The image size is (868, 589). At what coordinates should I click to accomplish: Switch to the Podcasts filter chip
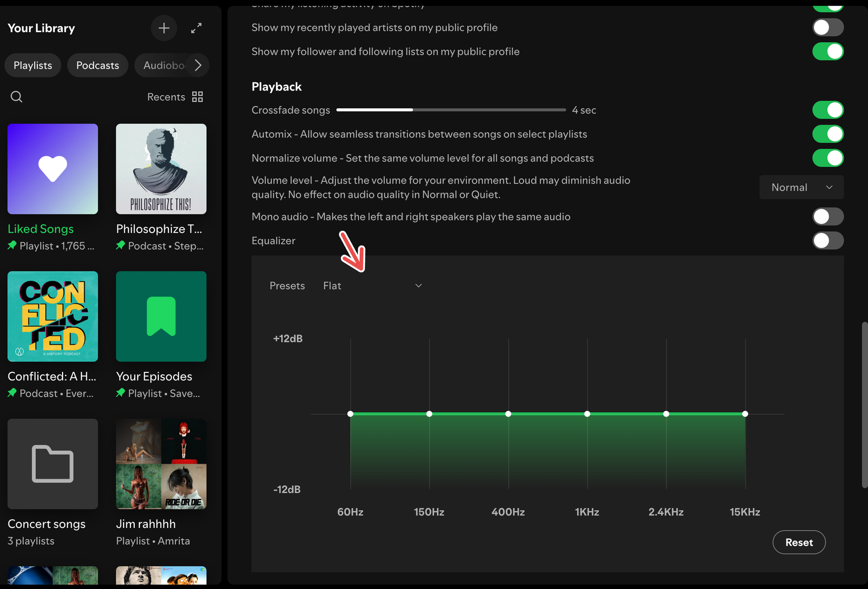click(x=97, y=65)
